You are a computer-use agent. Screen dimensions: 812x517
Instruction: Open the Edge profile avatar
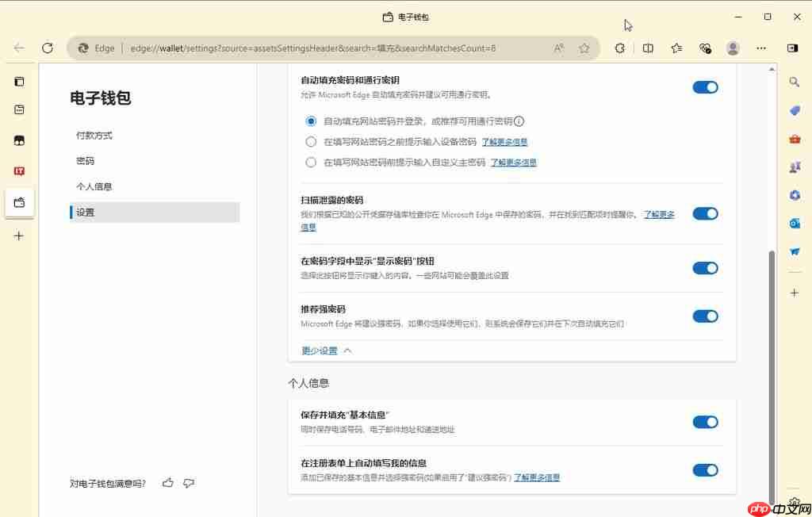coord(732,48)
